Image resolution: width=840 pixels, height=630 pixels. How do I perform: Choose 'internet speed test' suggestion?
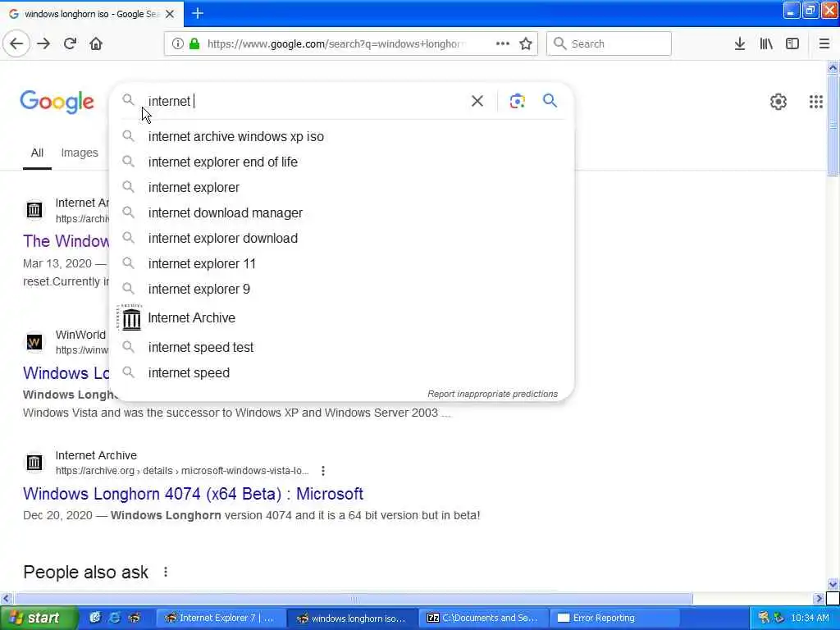(342, 347)
